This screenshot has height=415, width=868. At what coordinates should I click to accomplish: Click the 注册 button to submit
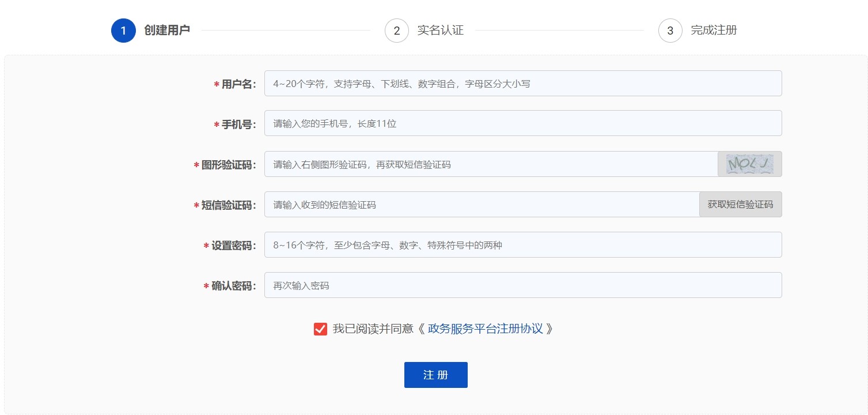(435, 374)
